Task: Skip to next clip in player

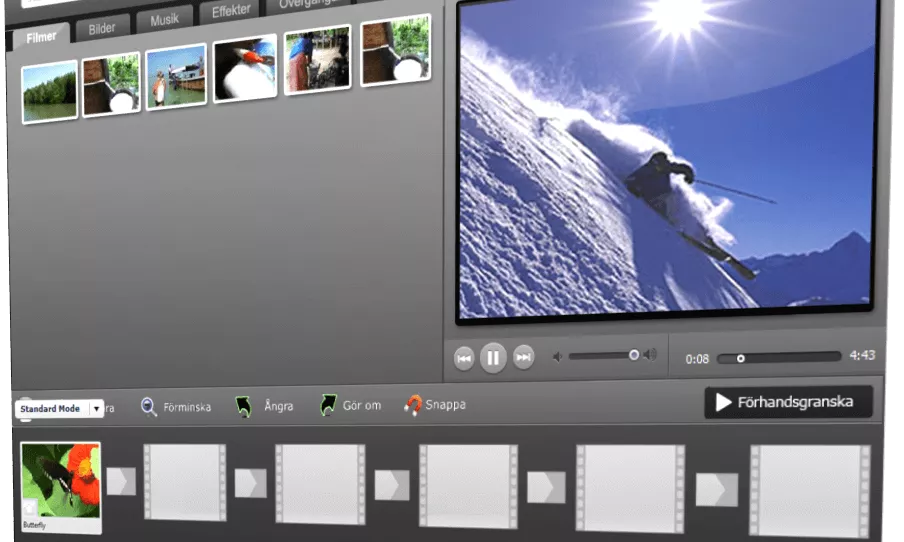Action: pos(523,357)
